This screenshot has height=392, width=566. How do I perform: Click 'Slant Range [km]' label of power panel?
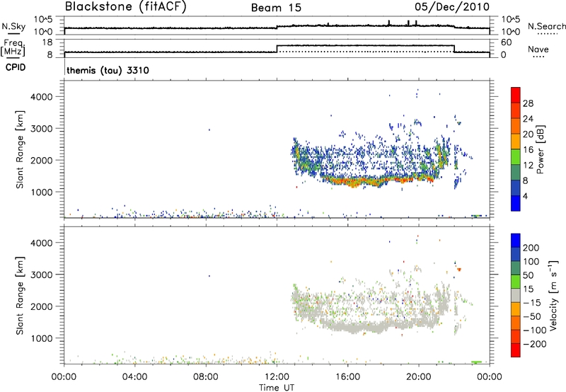tap(20, 149)
